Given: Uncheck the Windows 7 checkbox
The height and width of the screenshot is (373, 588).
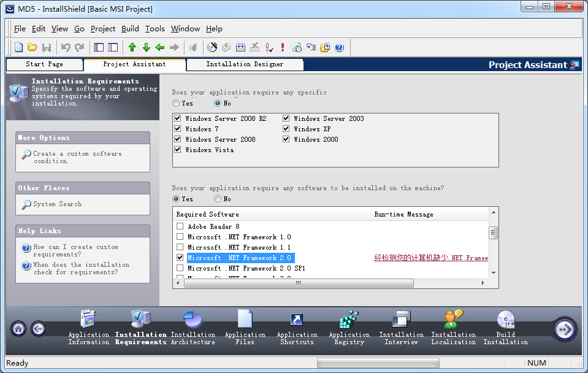Looking at the screenshot, I should pos(178,129).
